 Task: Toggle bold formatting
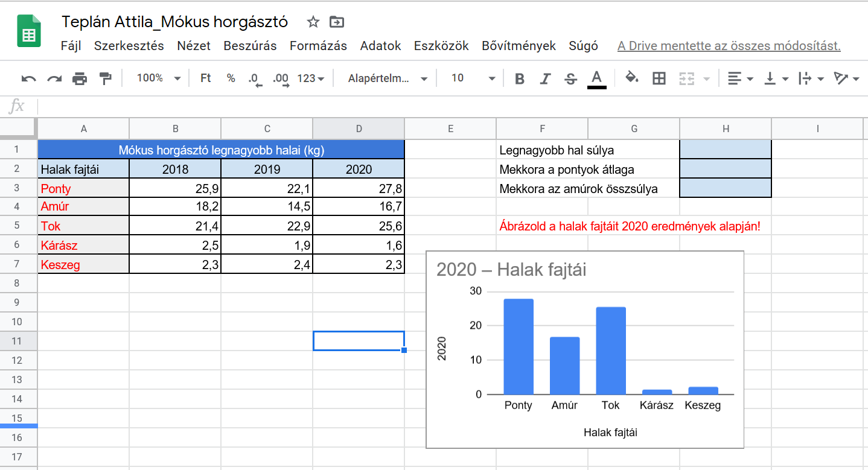[x=519, y=78]
